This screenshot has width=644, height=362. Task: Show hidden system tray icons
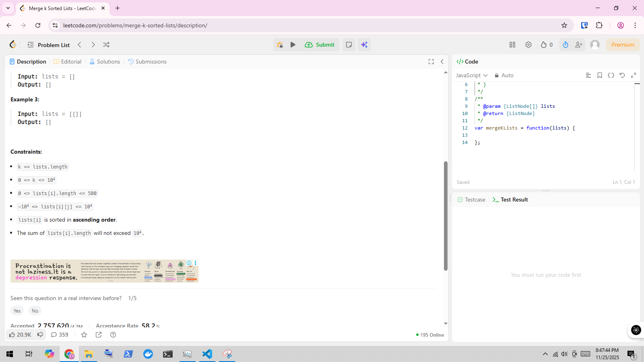tap(545, 354)
